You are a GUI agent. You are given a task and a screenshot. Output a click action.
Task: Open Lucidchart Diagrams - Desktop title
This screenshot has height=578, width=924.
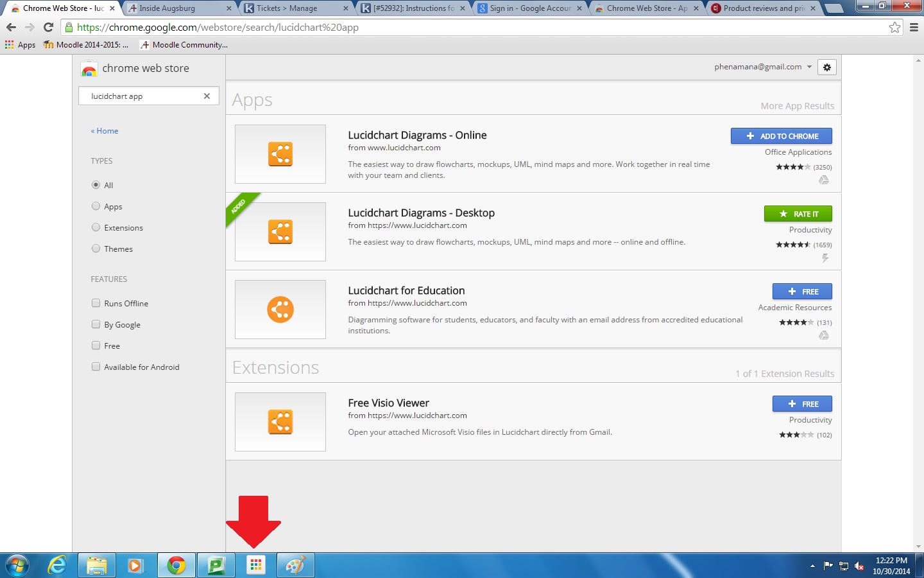[x=421, y=213]
